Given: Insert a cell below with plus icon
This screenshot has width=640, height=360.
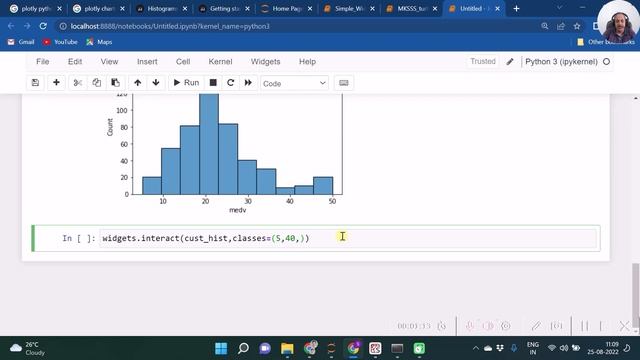Looking at the screenshot, I should [x=56, y=83].
